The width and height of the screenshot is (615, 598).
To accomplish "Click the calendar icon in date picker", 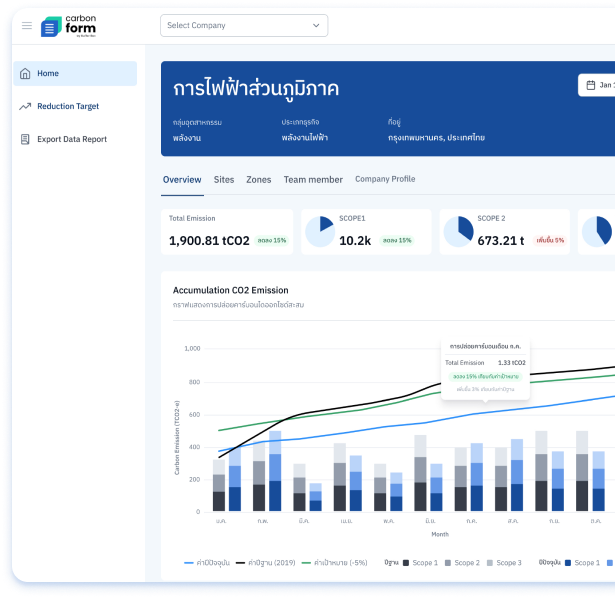I will point(591,85).
